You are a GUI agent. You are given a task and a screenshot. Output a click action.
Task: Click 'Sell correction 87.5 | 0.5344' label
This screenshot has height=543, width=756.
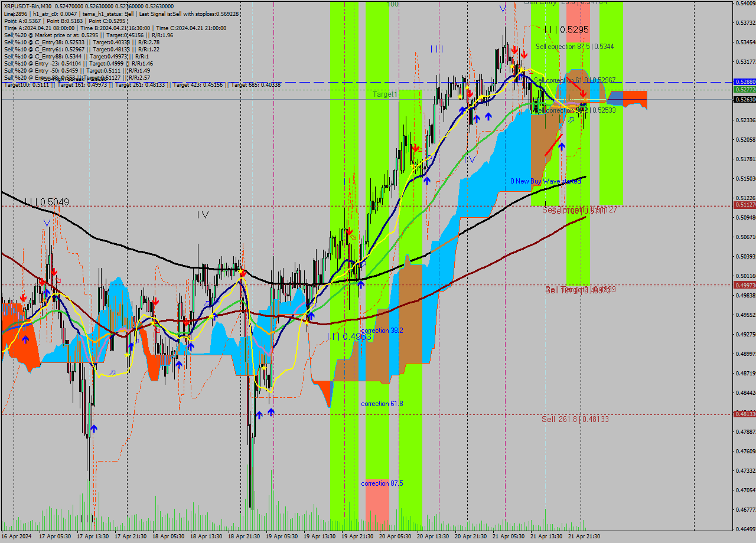pos(575,46)
